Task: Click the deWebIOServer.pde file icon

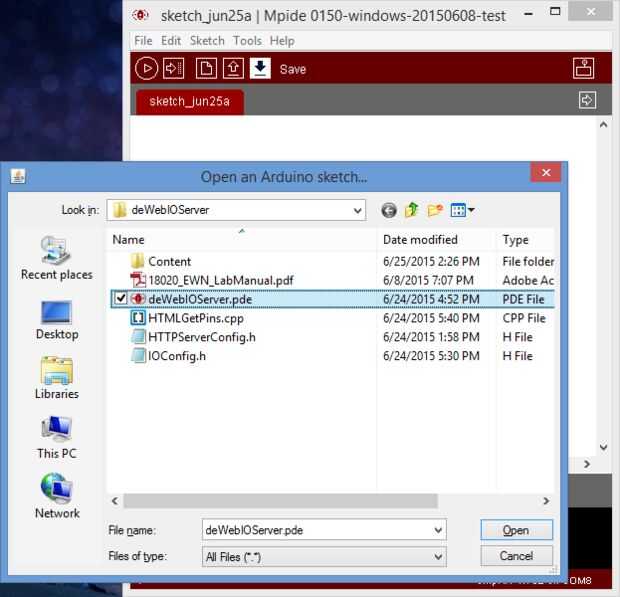Action: 138,299
